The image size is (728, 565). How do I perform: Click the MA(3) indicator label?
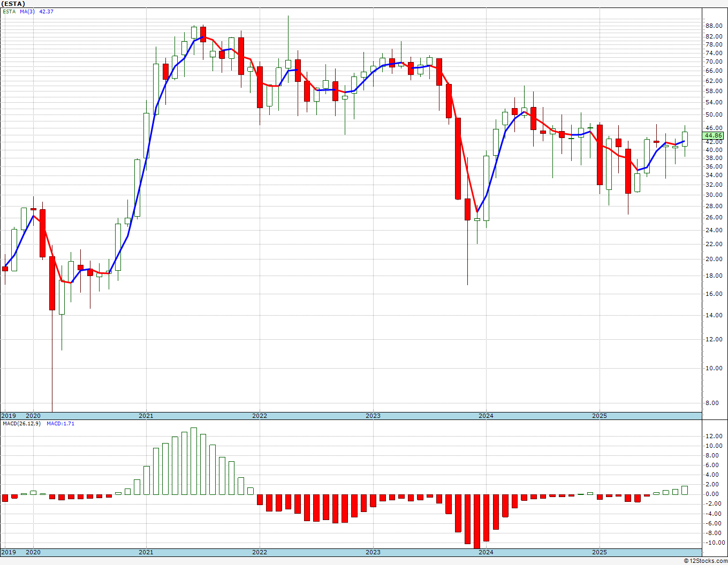point(28,11)
